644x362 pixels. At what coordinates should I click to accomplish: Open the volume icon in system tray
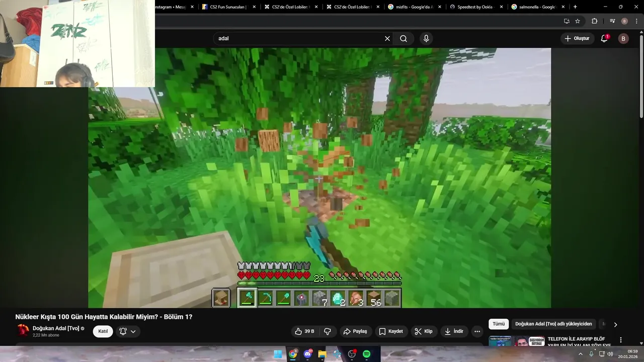tap(610, 354)
